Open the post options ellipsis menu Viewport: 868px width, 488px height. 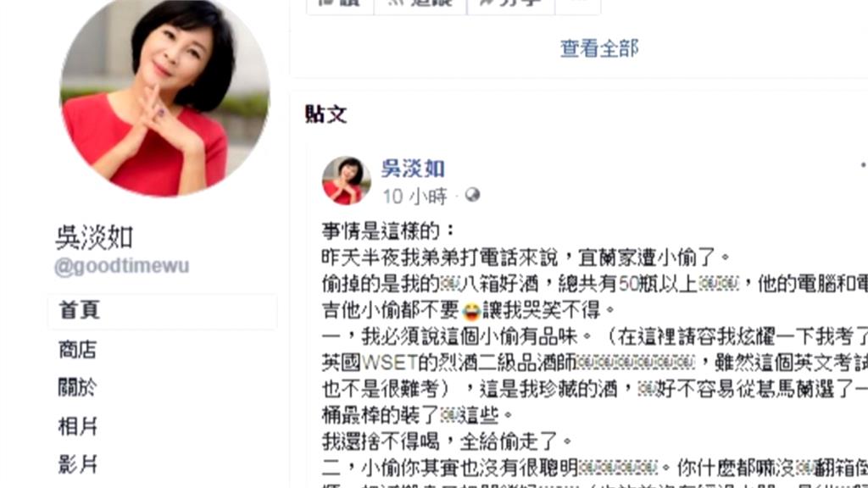pyautogui.click(x=862, y=165)
